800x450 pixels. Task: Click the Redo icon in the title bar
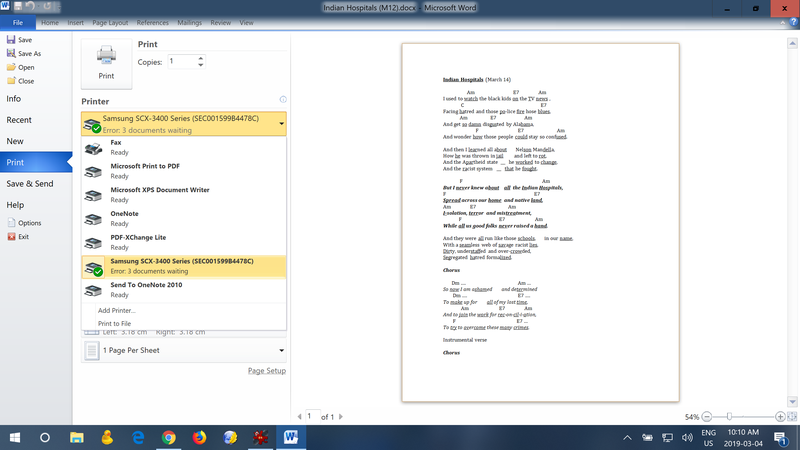pyautogui.click(x=47, y=7)
